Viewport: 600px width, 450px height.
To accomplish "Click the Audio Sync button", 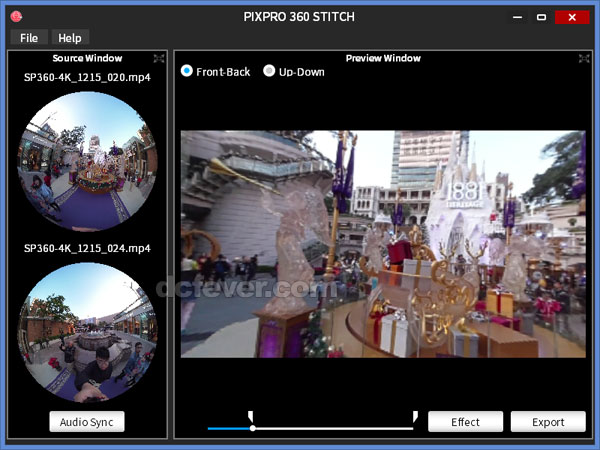I will [87, 422].
